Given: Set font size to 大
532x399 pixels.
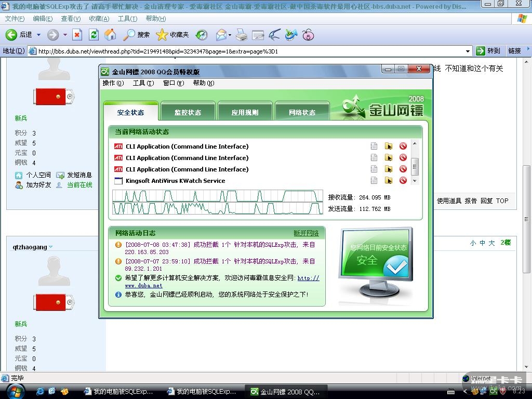Looking at the screenshot, I should (491, 243).
